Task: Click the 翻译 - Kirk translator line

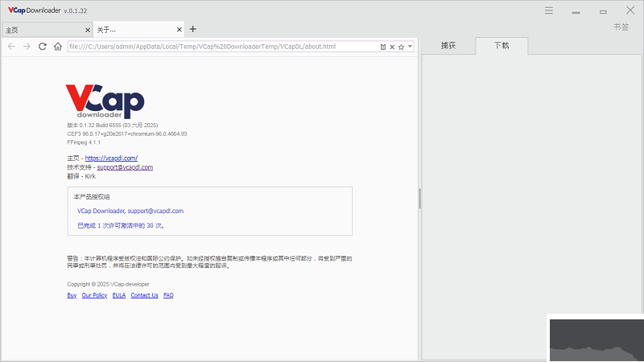Action: [81, 176]
